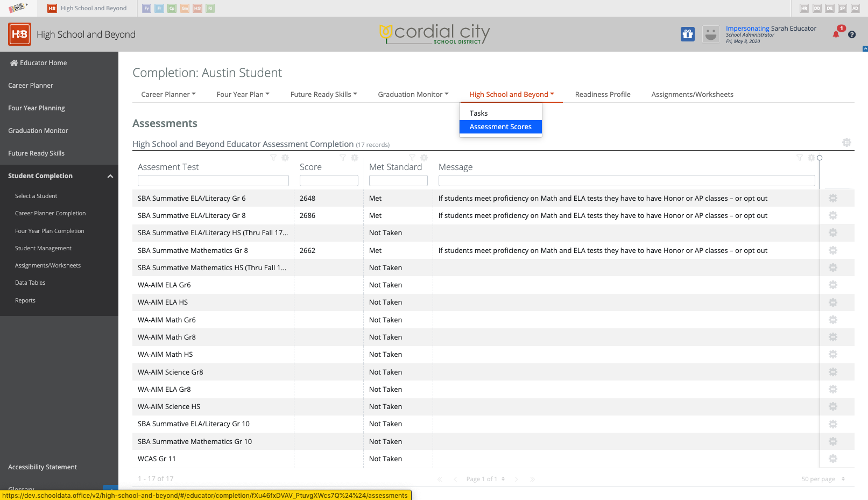Open notifications bell with red badge
Screen dimensions: 868x500
[x=837, y=33]
